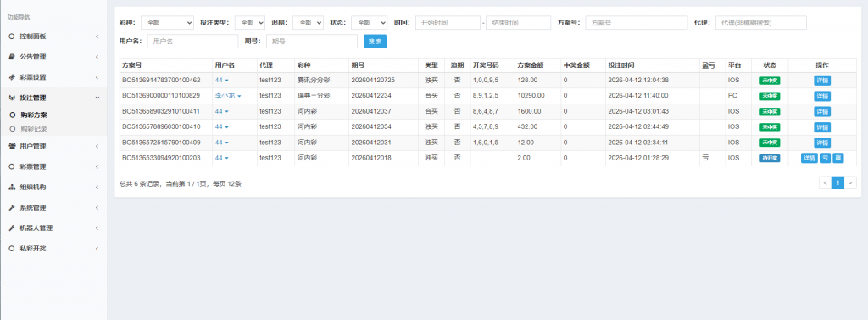This screenshot has height=320, width=868.
Task: Click the 结束时间 date field
Action: point(519,22)
